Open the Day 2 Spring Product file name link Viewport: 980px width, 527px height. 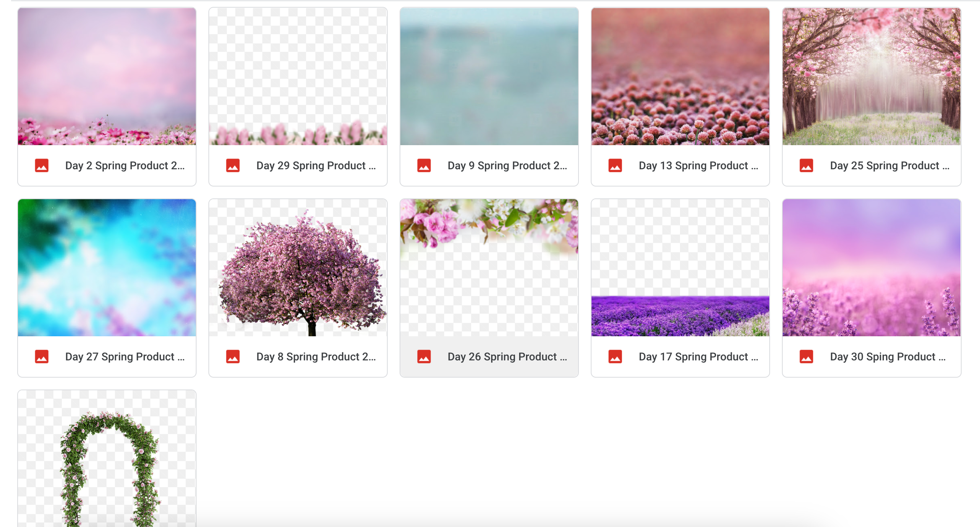(x=125, y=165)
